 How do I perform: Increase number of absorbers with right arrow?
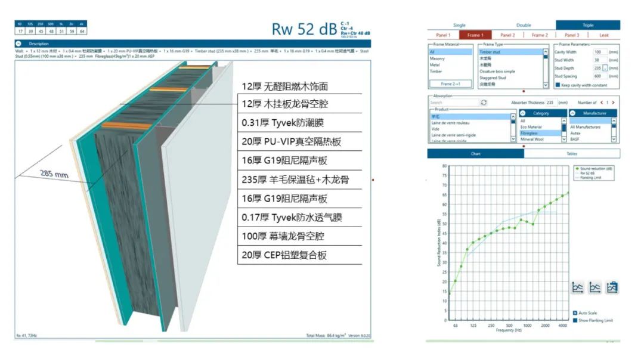click(613, 103)
